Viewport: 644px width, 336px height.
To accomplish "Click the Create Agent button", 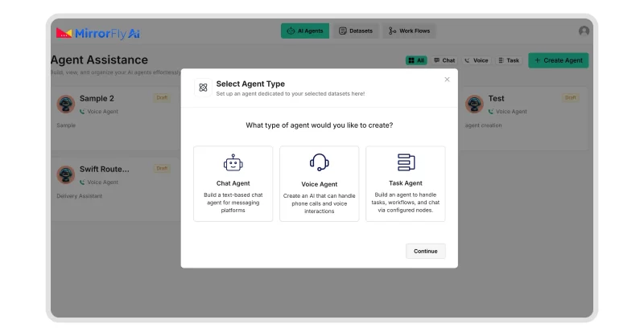I will pos(558,60).
